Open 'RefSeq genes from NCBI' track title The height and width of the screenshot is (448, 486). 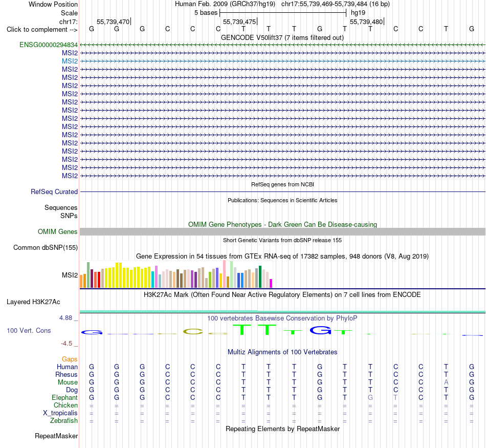(282, 184)
